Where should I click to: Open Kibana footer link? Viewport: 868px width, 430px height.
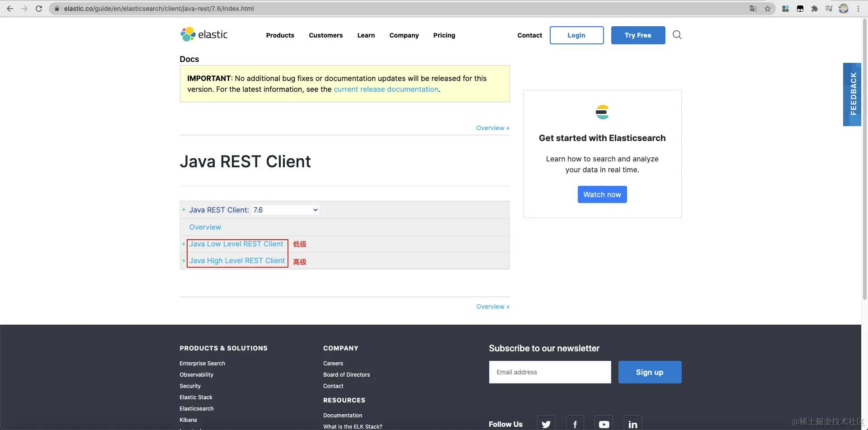click(189, 420)
